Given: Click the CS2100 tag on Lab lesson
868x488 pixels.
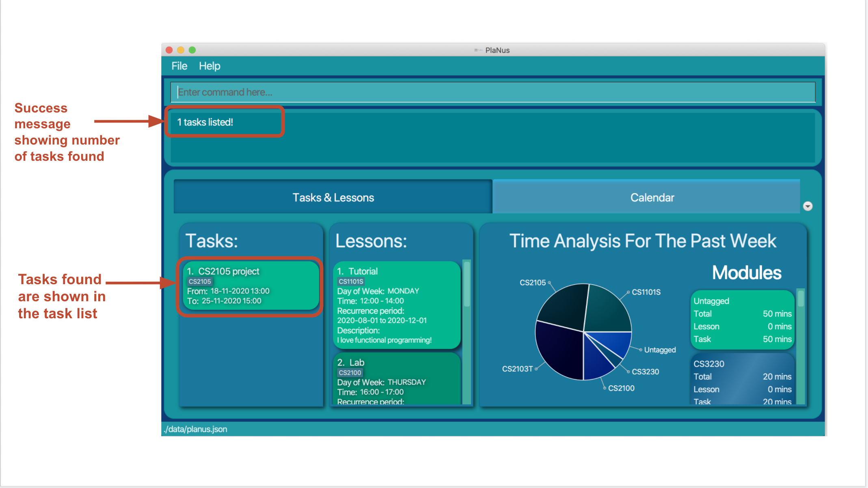Looking at the screenshot, I should pos(350,373).
